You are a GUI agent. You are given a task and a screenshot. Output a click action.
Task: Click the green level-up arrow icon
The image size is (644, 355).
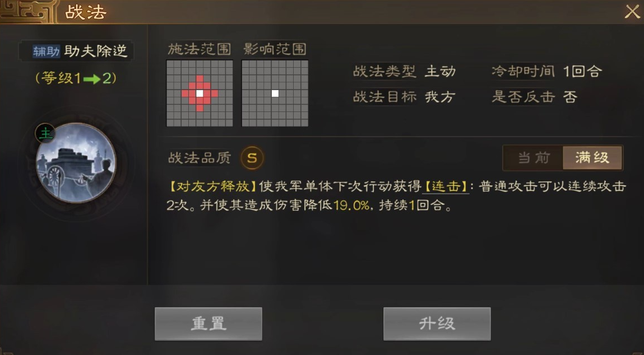(x=91, y=79)
